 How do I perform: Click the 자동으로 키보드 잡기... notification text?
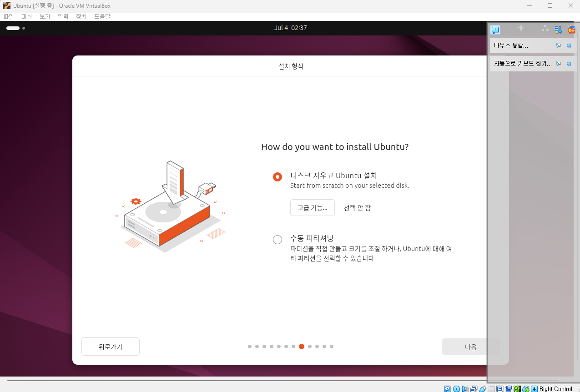coord(523,64)
